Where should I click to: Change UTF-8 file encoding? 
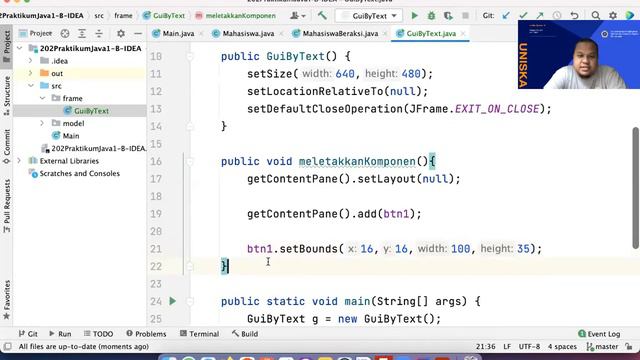529,347
